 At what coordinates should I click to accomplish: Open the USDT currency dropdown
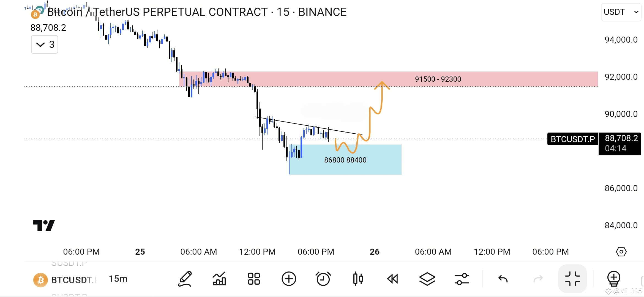621,12
